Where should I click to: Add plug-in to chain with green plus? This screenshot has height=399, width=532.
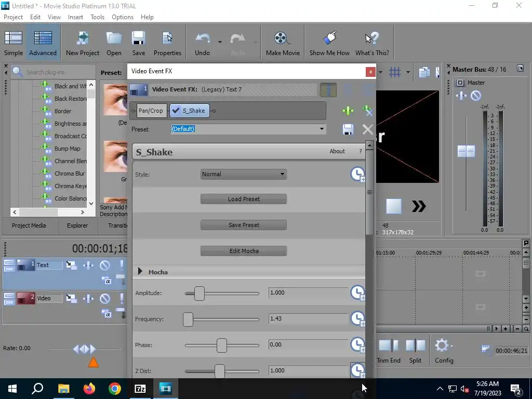(x=348, y=110)
